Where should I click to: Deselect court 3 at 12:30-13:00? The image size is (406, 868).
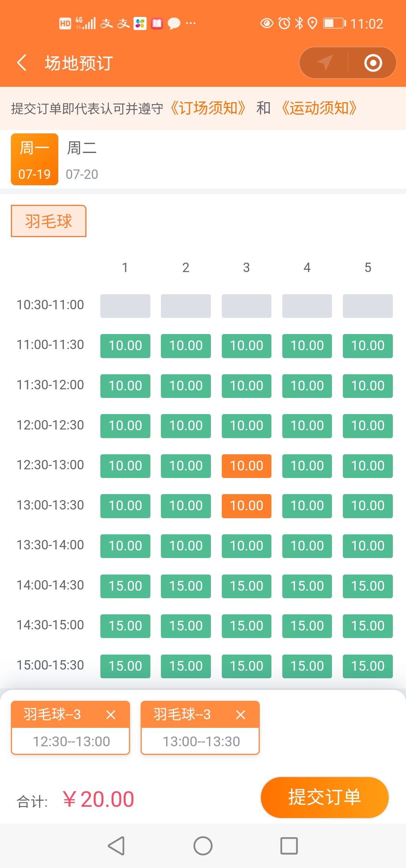click(x=247, y=466)
